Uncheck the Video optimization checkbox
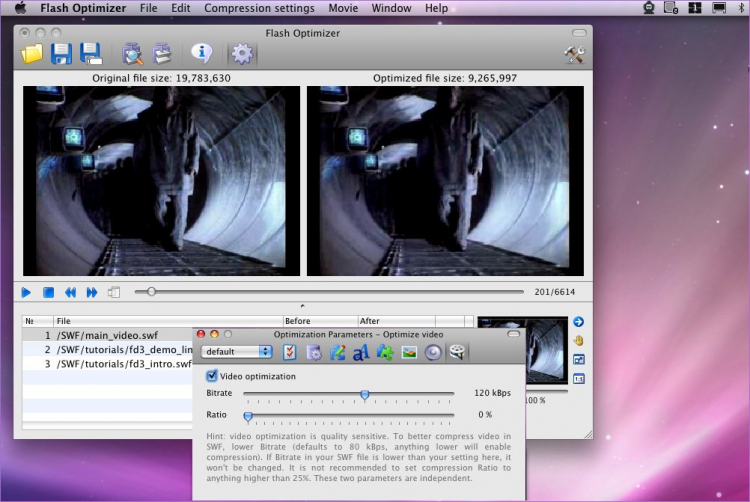Viewport: 750px width, 502px height. tap(212, 376)
